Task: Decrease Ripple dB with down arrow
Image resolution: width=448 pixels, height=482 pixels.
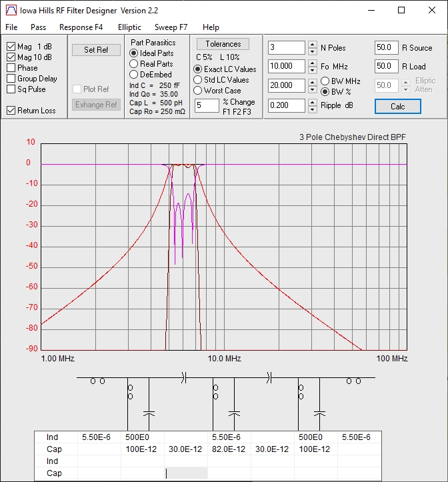Action: point(313,109)
